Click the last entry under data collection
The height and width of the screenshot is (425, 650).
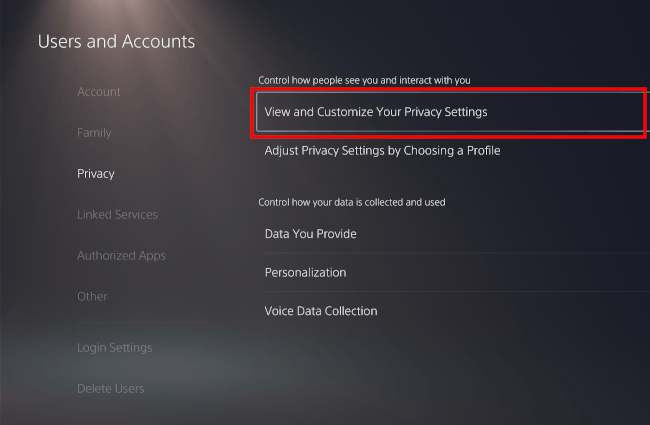pyautogui.click(x=320, y=311)
